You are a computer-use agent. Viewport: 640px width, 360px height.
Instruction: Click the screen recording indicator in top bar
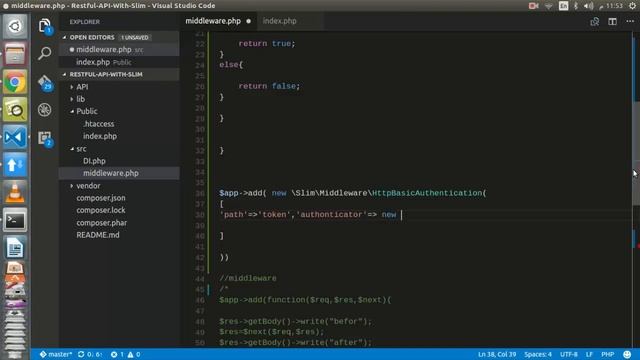coord(533,6)
